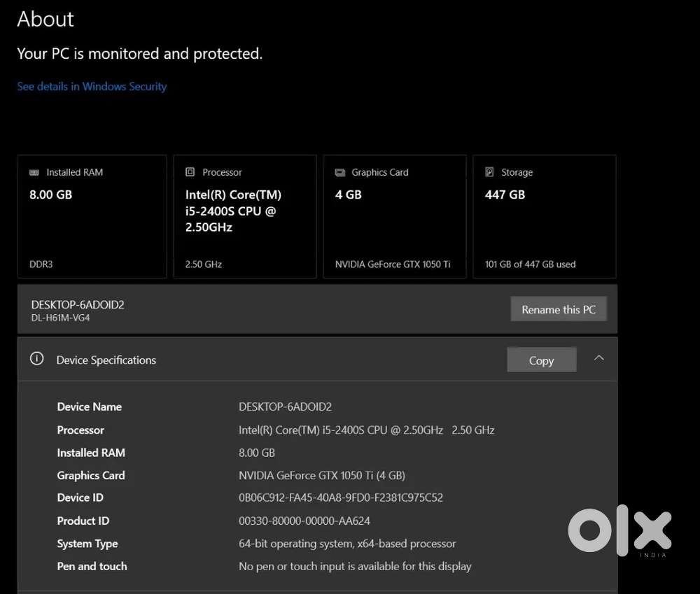The height and width of the screenshot is (594, 700).
Task: Click the System Type value text
Action: click(x=347, y=544)
